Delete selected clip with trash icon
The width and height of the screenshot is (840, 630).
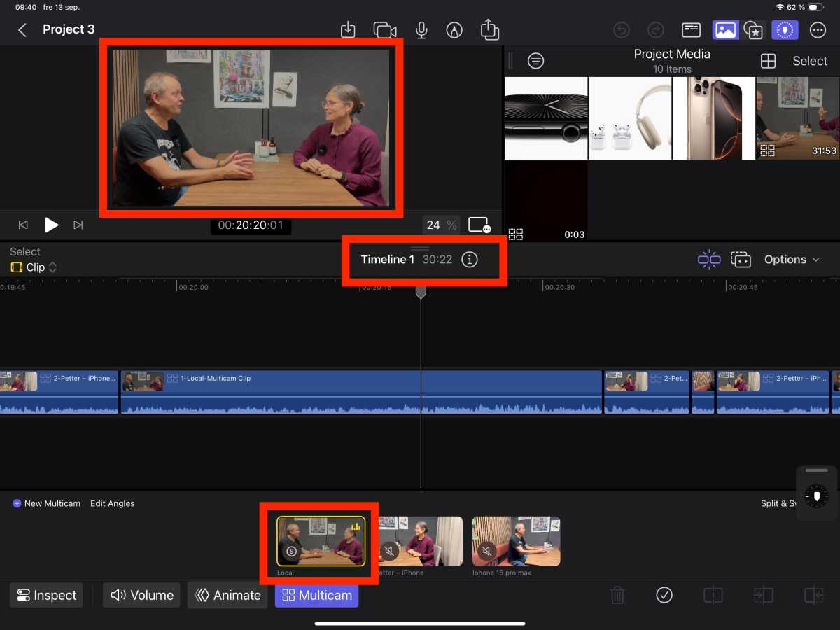click(x=617, y=595)
